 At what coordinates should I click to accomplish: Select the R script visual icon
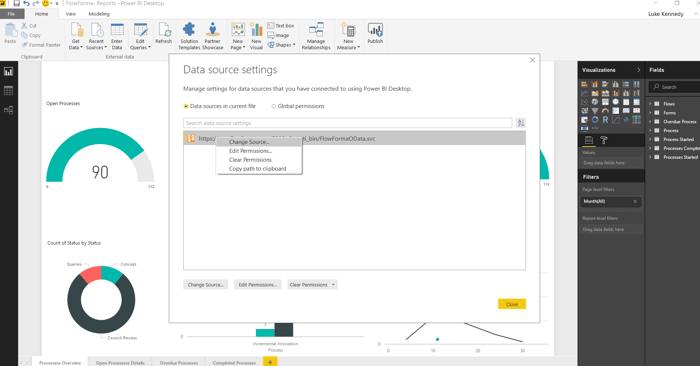coord(605,120)
